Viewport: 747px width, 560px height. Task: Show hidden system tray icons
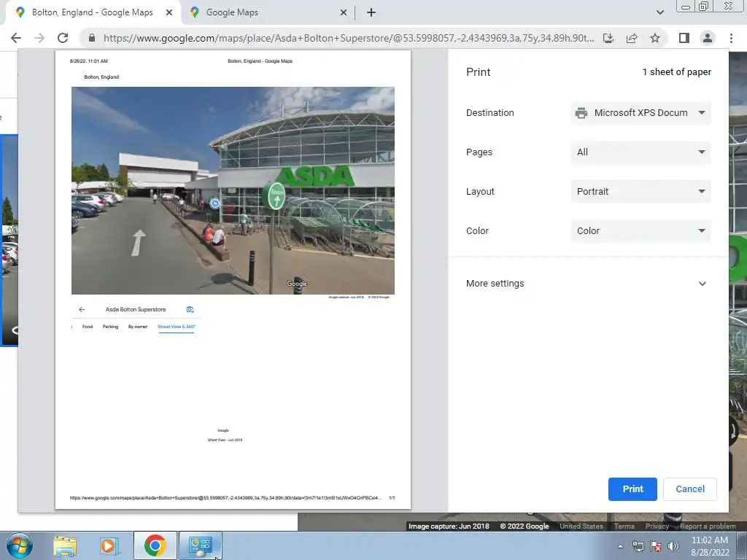point(620,546)
